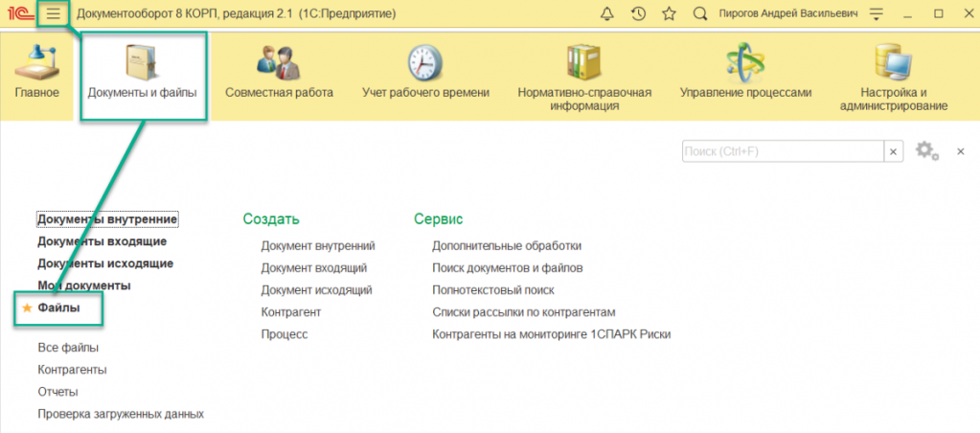Open Документы входящие link

pyautogui.click(x=103, y=241)
